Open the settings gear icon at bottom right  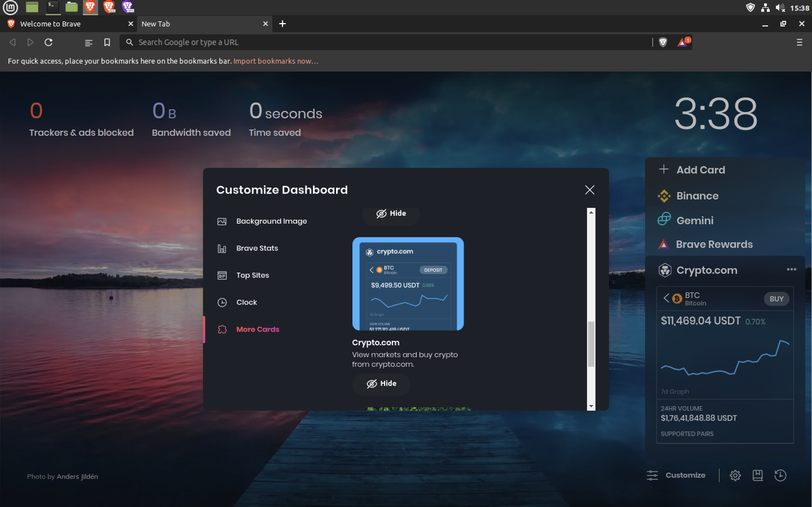tap(735, 475)
